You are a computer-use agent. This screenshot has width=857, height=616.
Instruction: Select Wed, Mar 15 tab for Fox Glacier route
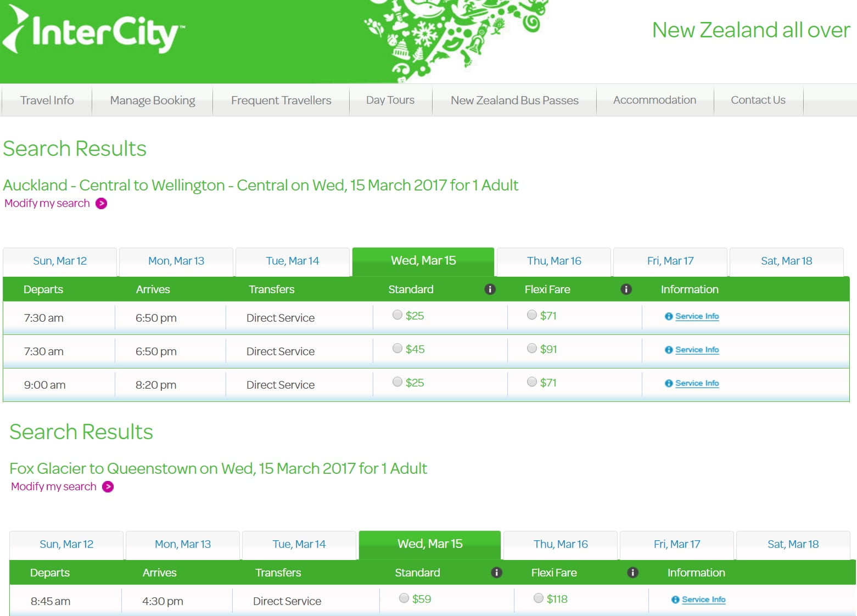tap(430, 545)
